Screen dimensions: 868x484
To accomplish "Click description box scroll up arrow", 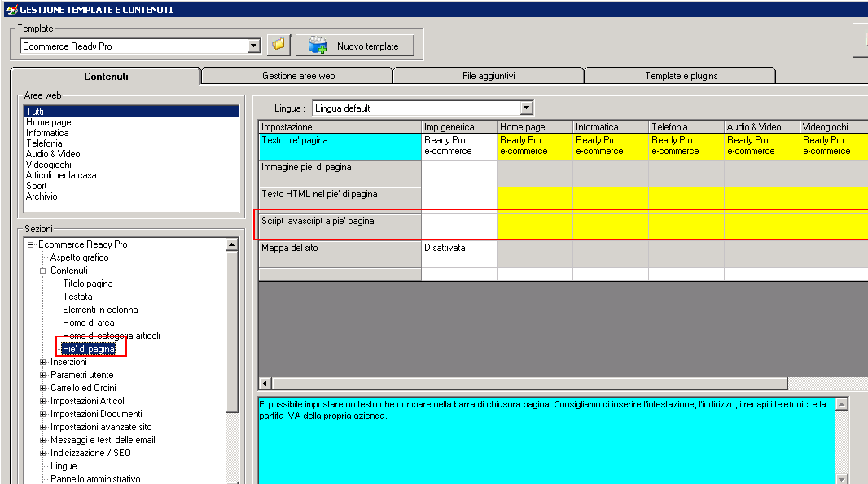I will click(841, 403).
